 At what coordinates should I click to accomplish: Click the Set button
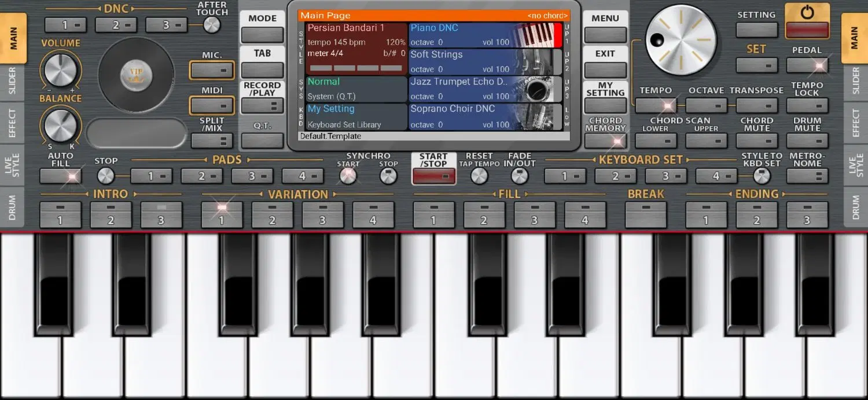[757, 65]
